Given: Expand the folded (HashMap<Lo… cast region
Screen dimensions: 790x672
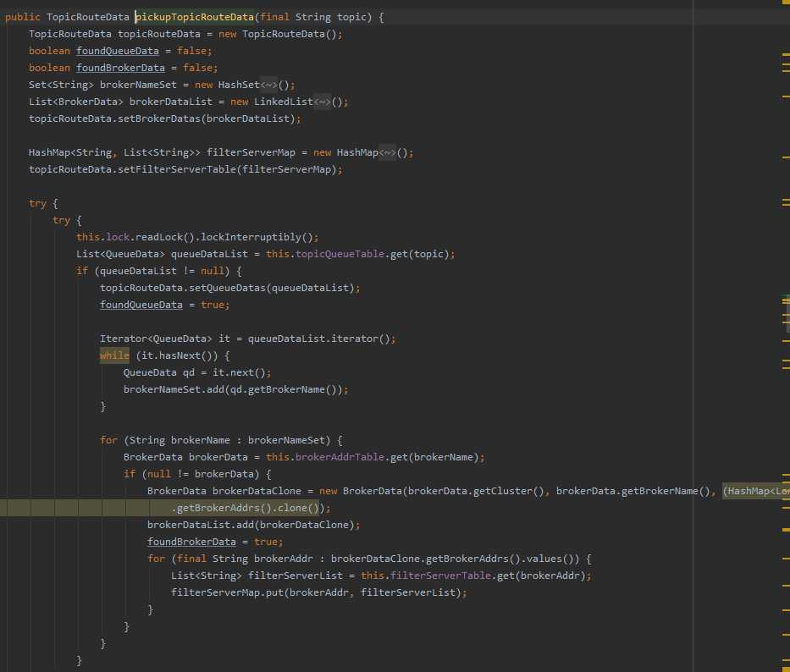Looking at the screenshot, I should [x=756, y=491].
